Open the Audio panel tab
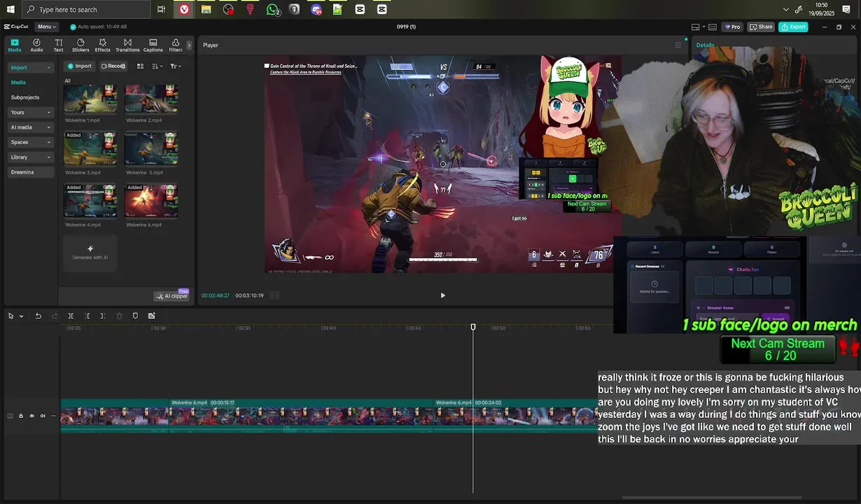This screenshot has width=861, height=504. pos(36,45)
